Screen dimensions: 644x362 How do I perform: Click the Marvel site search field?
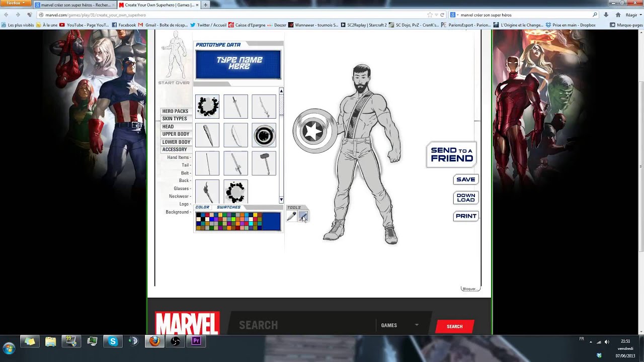302,325
